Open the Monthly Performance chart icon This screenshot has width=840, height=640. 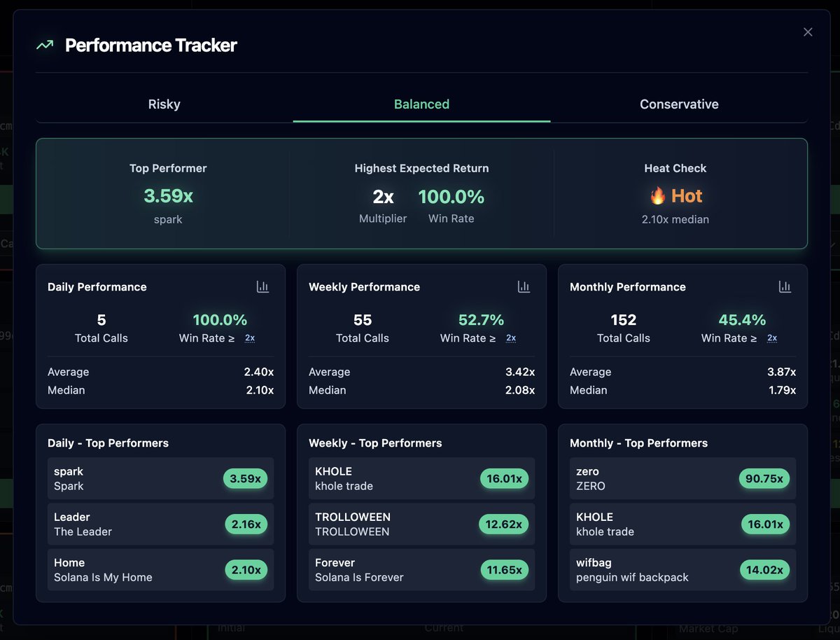point(785,286)
